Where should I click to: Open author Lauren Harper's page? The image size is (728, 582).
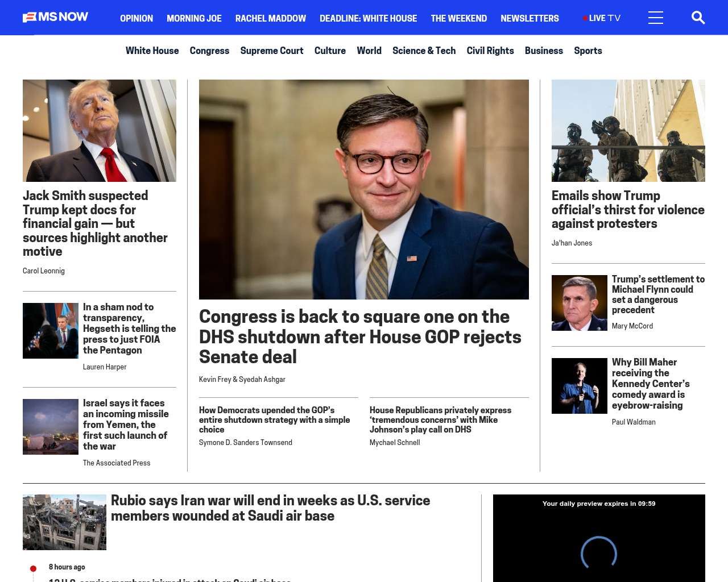coord(105,367)
